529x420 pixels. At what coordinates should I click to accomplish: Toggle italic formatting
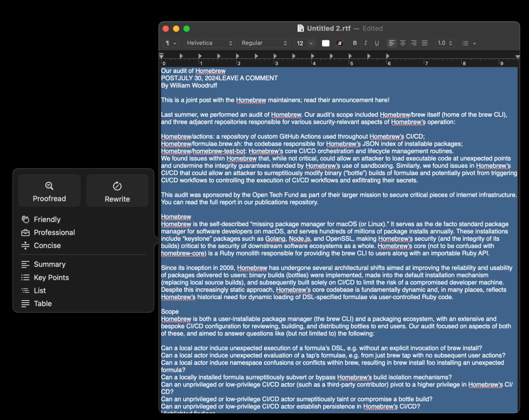[x=366, y=43]
